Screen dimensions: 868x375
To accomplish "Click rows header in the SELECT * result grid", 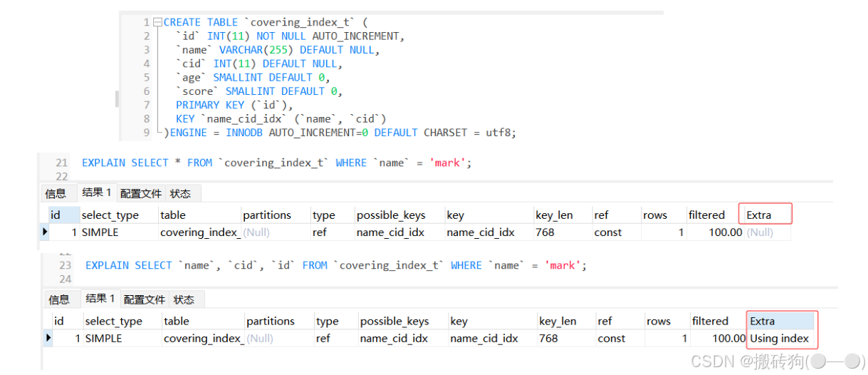I will (x=663, y=215).
